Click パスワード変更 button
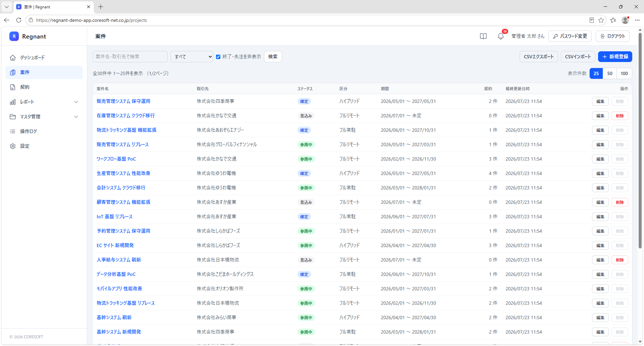Viewport: 644px width, 346px height. coord(570,36)
